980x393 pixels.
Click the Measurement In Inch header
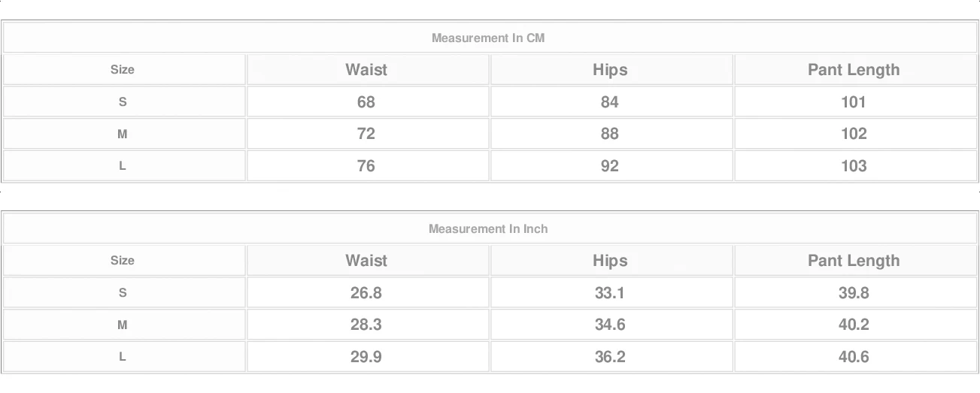[488, 228]
